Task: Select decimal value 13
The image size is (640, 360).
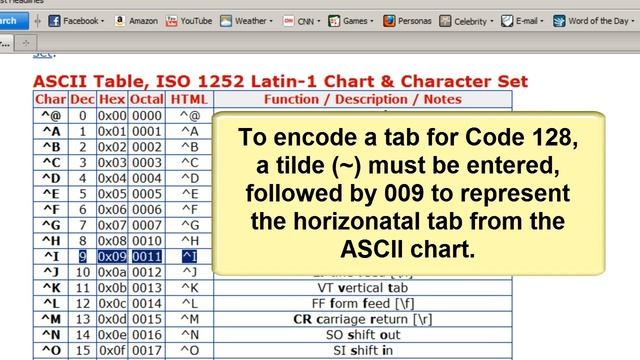Action: (x=82, y=319)
